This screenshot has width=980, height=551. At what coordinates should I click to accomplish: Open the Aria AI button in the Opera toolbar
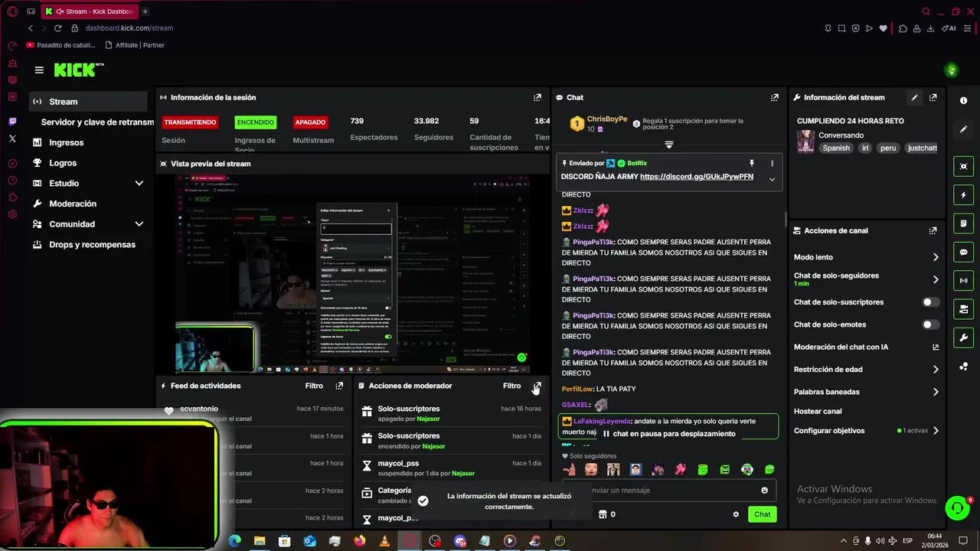[x=950, y=28]
